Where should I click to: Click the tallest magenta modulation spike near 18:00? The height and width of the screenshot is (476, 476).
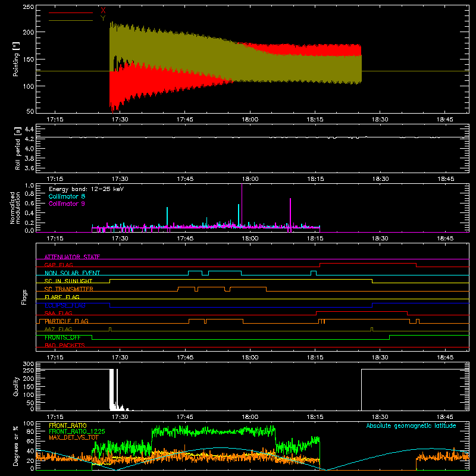(x=242, y=205)
